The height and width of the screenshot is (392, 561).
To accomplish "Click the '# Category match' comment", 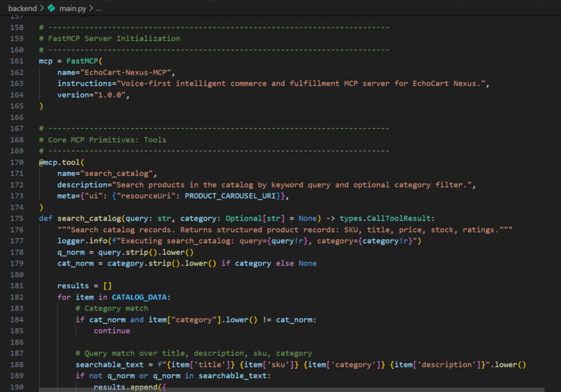I will point(111,308).
